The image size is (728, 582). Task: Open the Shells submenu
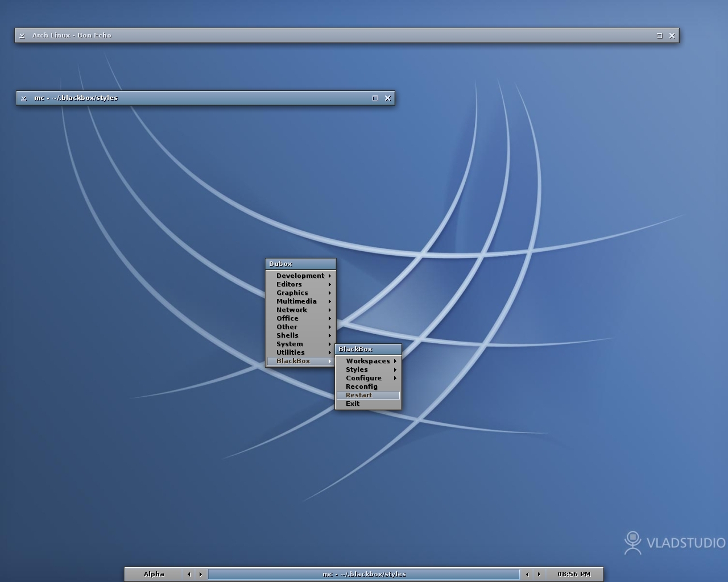(x=300, y=335)
